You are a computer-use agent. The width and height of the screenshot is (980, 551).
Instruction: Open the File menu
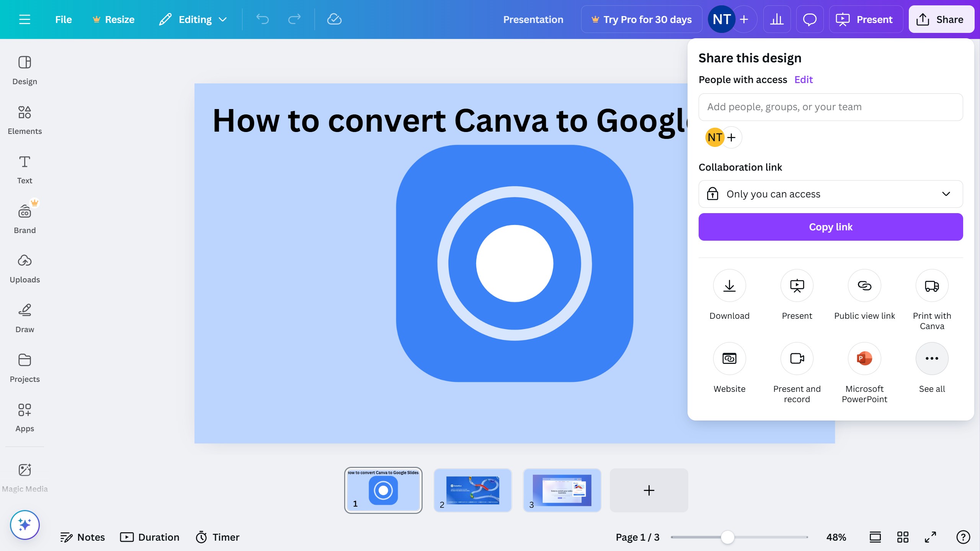pyautogui.click(x=63, y=20)
